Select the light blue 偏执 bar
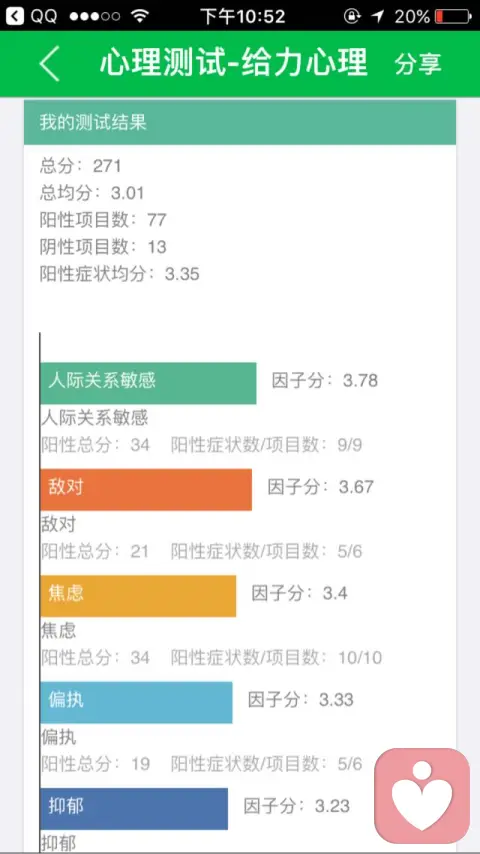This screenshot has width=480, height=854. 136,703
